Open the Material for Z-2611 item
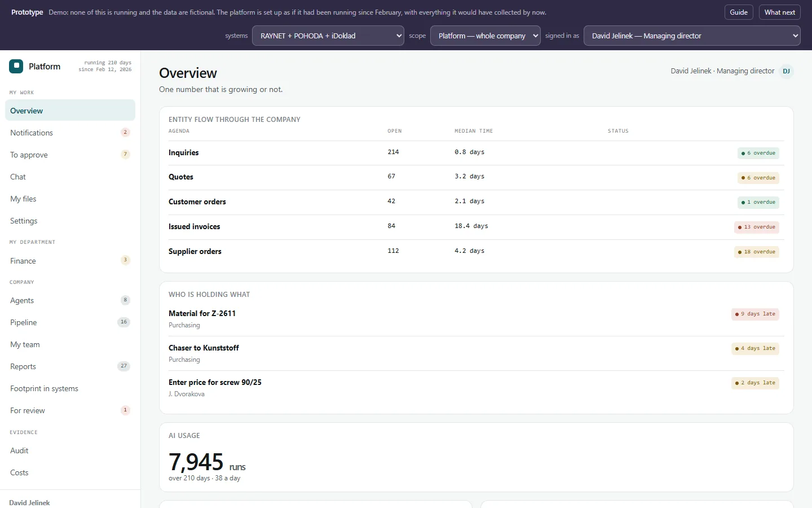Viewport: 812px width, 508px height. (x=202, y=313)
